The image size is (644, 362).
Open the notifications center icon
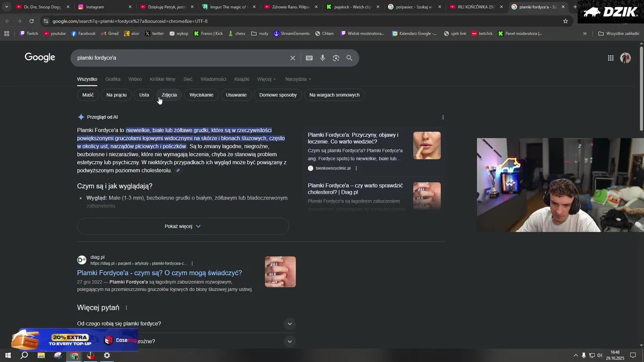(x=633, y=355)
